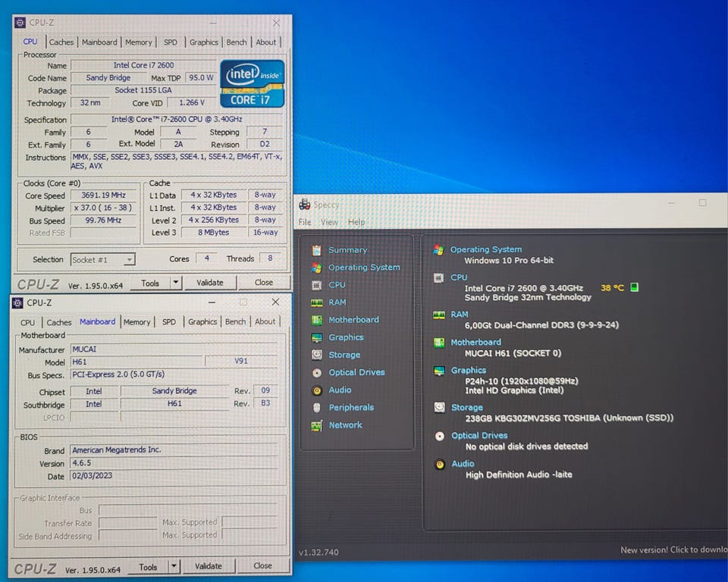Click the Summary icon in Speccy sidebar
The height and width of the screenshot is (582, 728).
pyautogui.click(x=316, y=250)
